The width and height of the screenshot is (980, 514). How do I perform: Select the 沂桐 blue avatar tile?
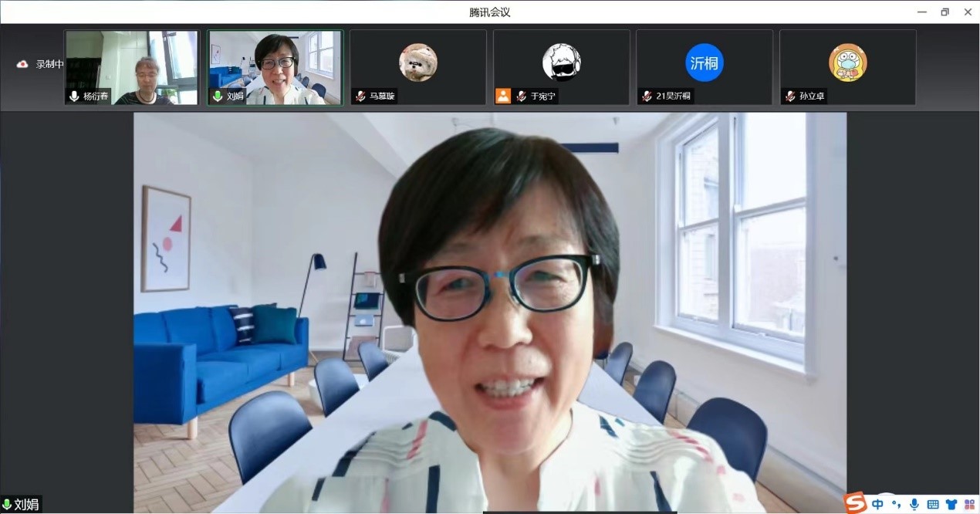coord(704,63)
